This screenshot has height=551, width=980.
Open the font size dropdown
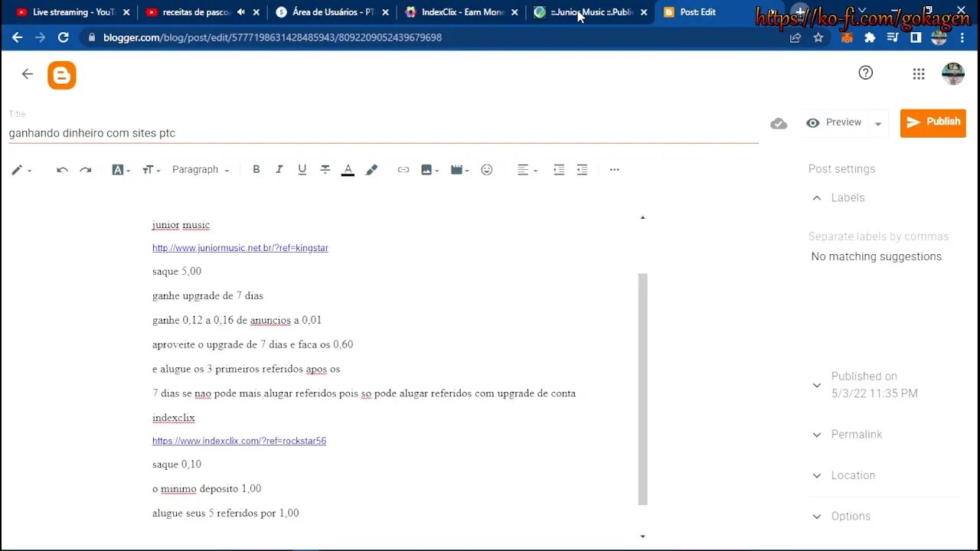pos(152,170)
